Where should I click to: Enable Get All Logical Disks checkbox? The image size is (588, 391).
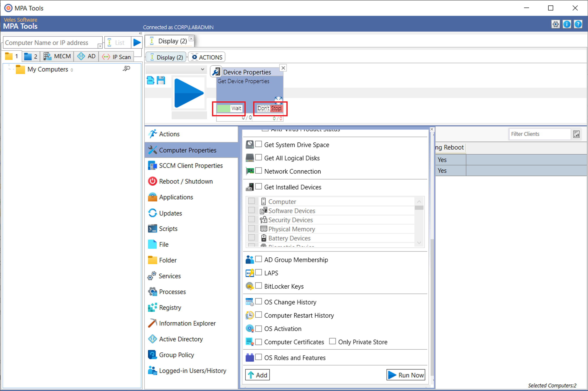pos(259,157)
